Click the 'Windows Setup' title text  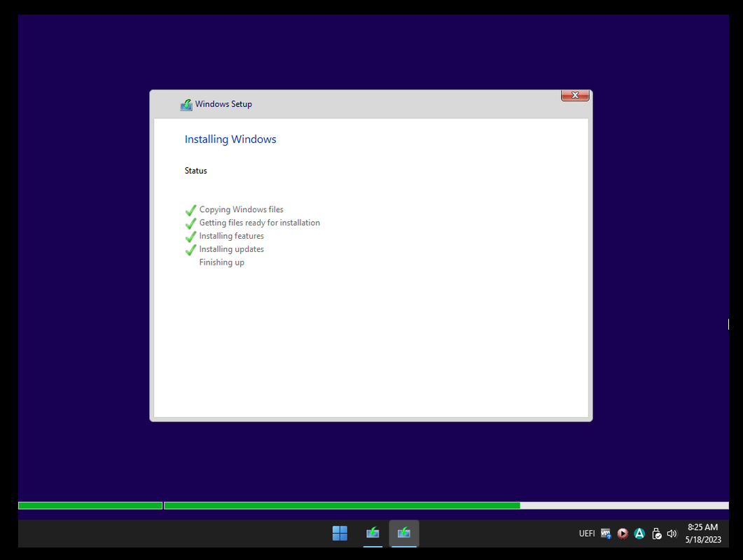click(x=223, y=104)
